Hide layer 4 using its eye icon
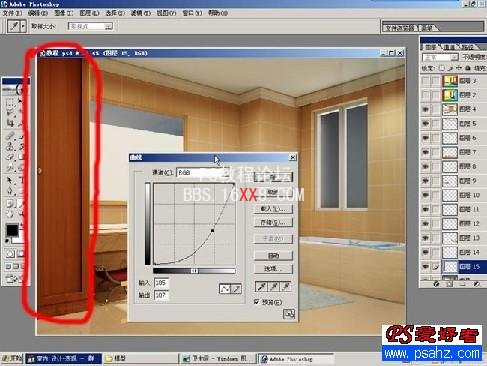487x366 pixels. click(x=426, y=109)
